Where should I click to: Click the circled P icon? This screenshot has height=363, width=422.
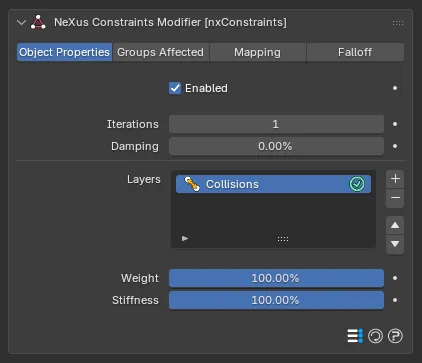395,336
